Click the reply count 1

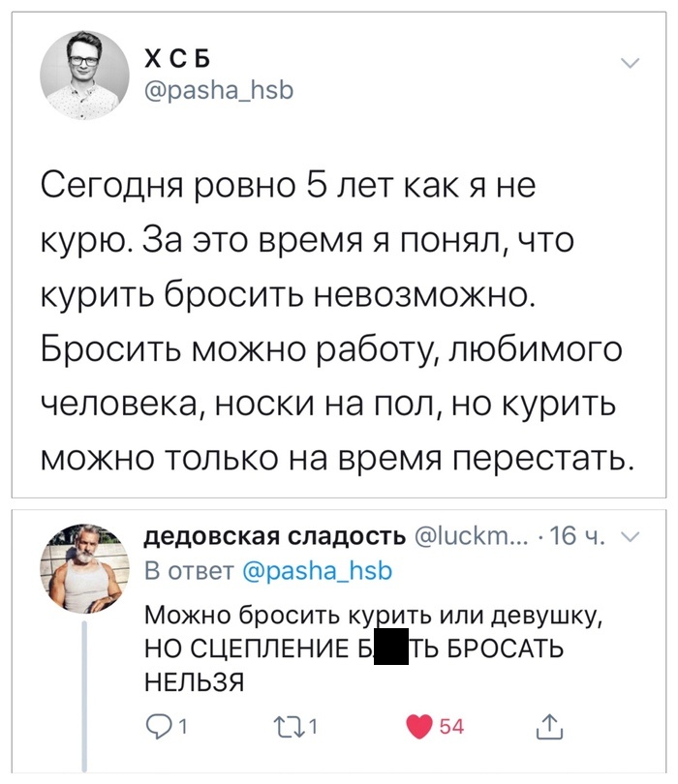[182, 726]
